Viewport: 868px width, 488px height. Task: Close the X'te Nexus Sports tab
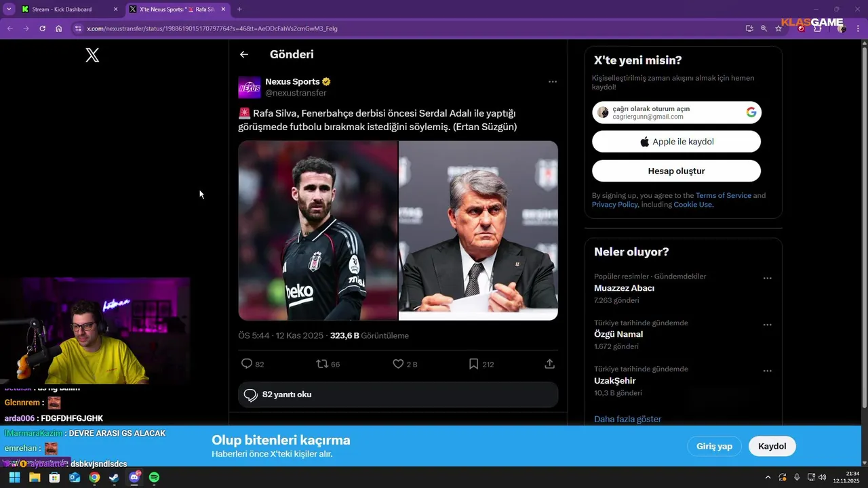[224, 9]
